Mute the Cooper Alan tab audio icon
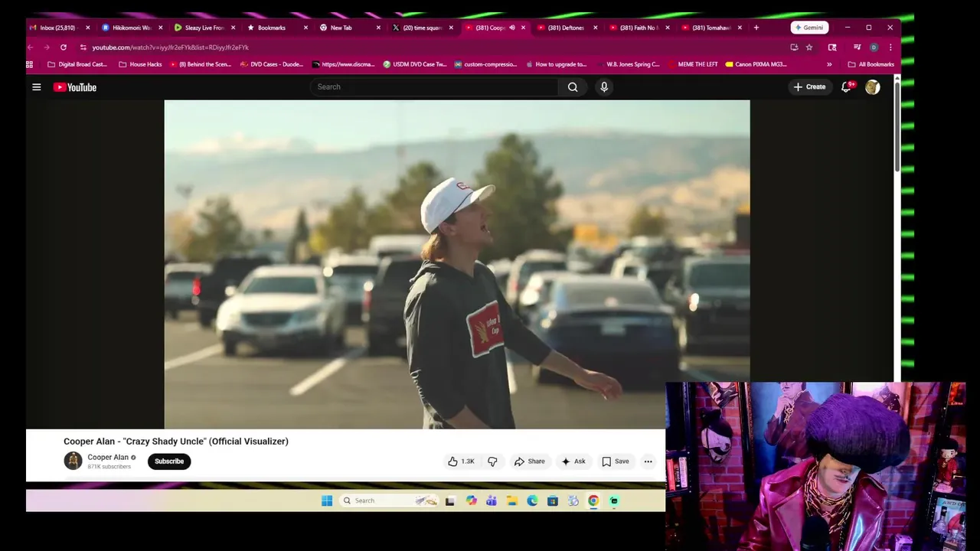 tap(512, 28)
